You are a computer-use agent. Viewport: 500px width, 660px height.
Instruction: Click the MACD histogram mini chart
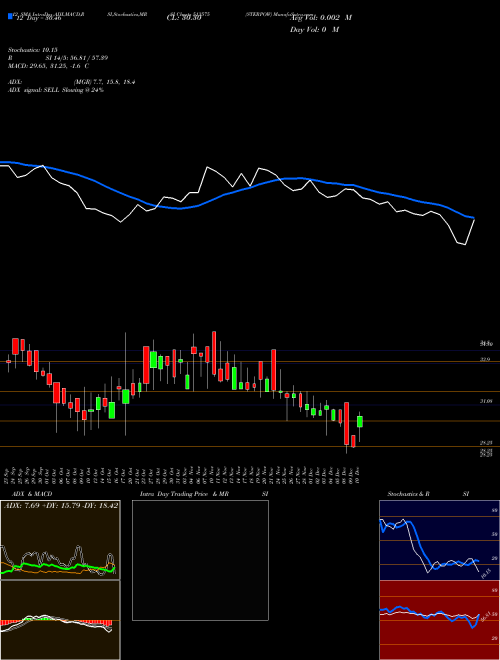tap(60, 620)
